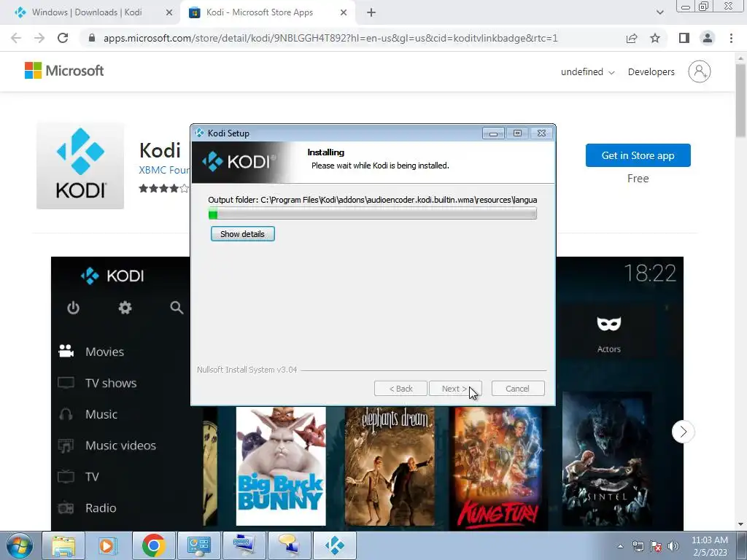Click Show details in Kodi Setup
This screenshot has width=747, height=560.
click(x=242, y=234)
